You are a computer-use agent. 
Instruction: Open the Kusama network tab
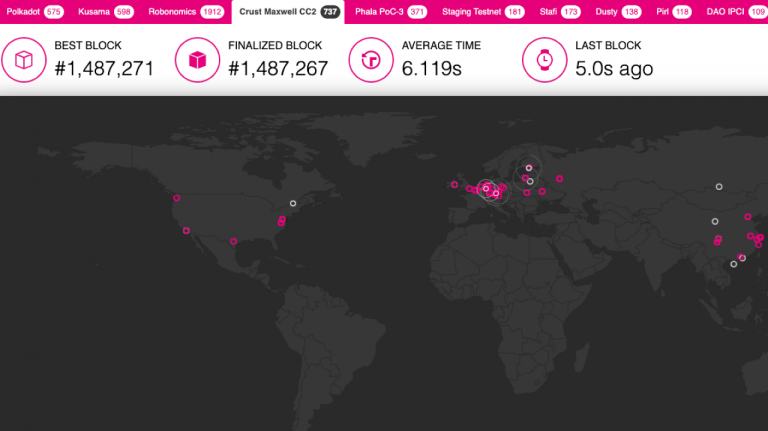(x=105, y=12)
